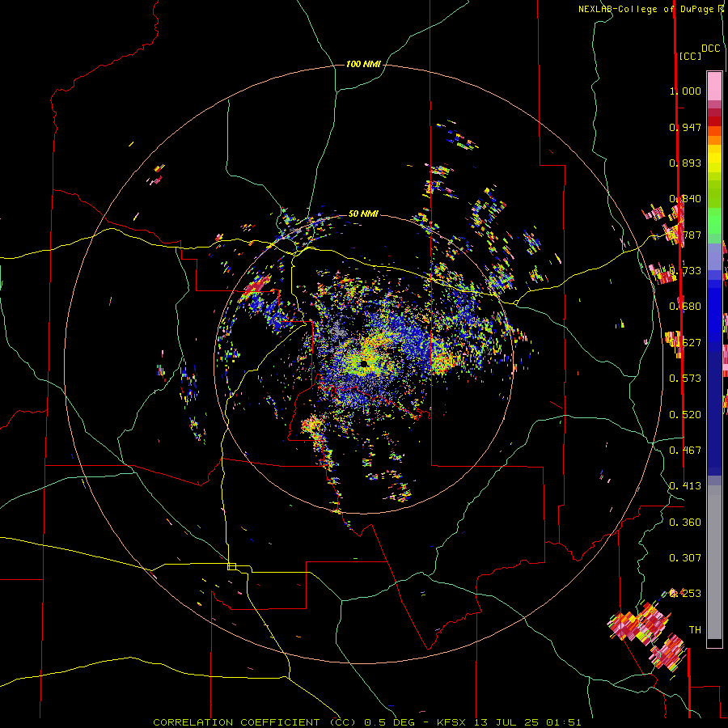The width and height of the screenshot is (728, 728).
Task: Select the 0.360 legend value
Action: 685,523
